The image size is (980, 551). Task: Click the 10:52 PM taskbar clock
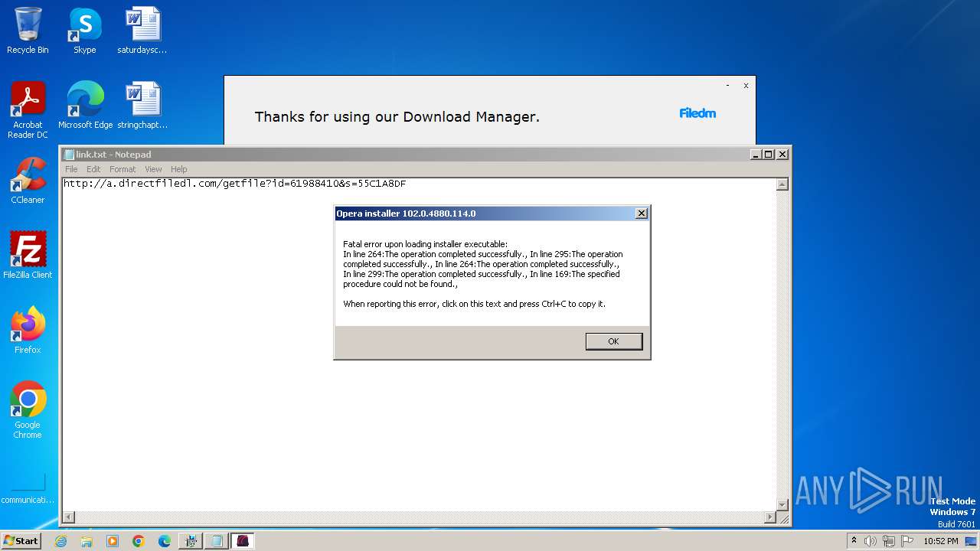click(x=941, y=541)
